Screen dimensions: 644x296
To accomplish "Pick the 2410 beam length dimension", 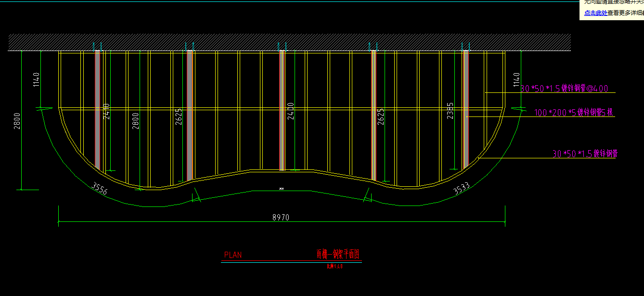I will pyautogui.click(x=107, y=111).
